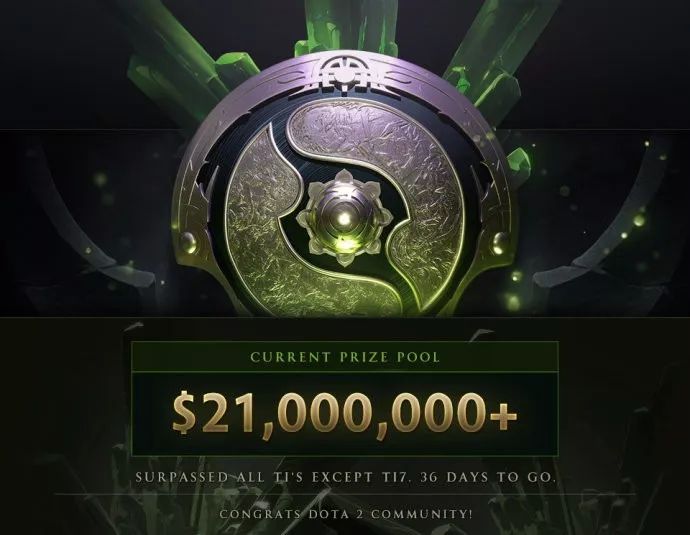
Task: Click the $21,000,000+ prize amount
Action: (x=345, y=413)
